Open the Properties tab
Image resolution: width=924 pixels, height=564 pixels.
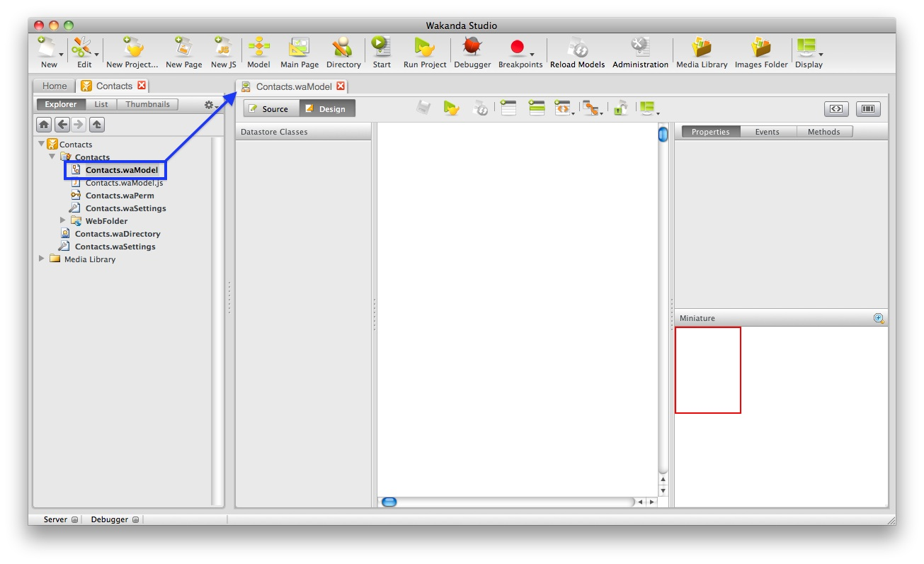710,132
